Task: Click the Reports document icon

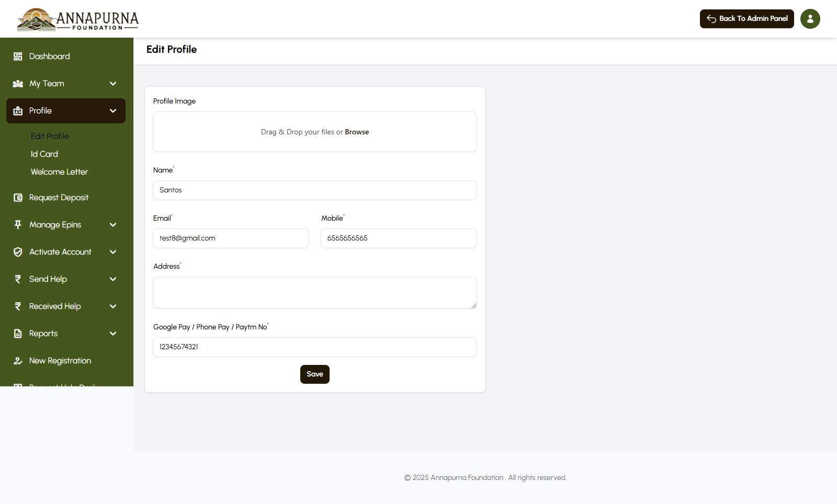Action: tap(18, 334)
